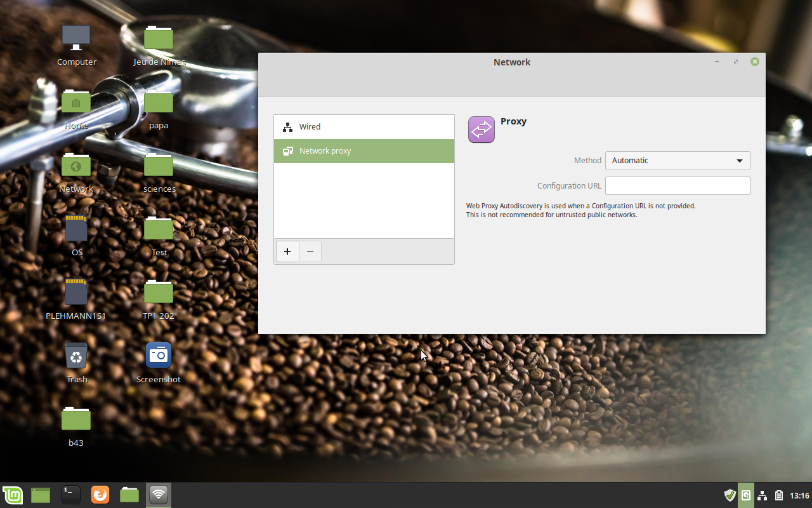Open the network tray icon
Viewport: 812px width, 508px height.
click(763, 495)
